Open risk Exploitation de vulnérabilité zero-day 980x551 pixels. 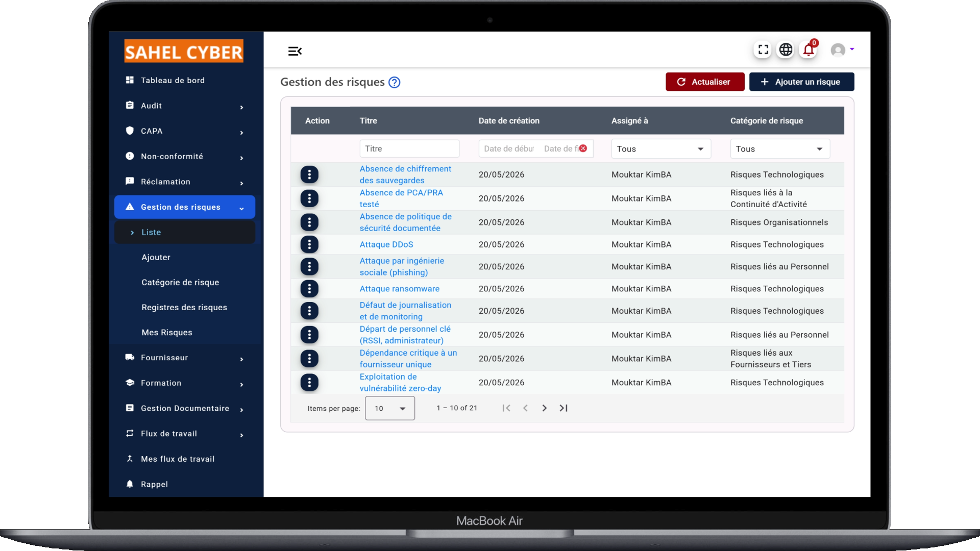pyautogui.click(x=400, y=383)
